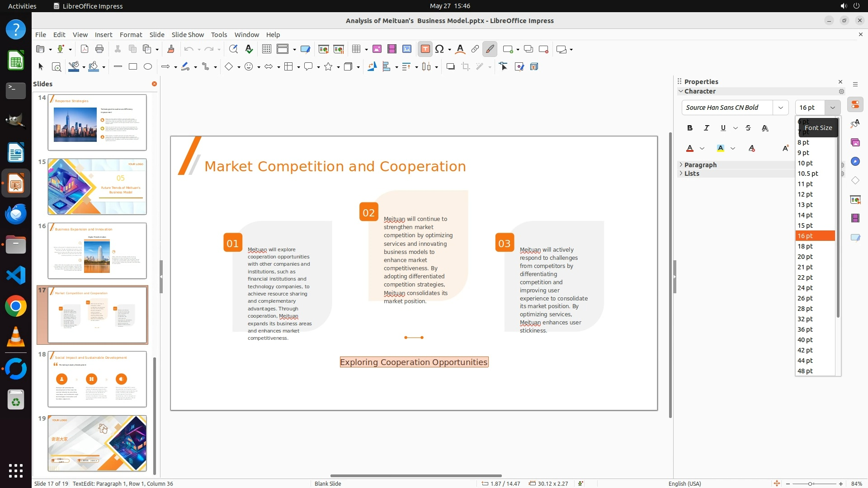Open the Slide Show menu
This screenshot has height=488, width=868.
tap(188, 35)
